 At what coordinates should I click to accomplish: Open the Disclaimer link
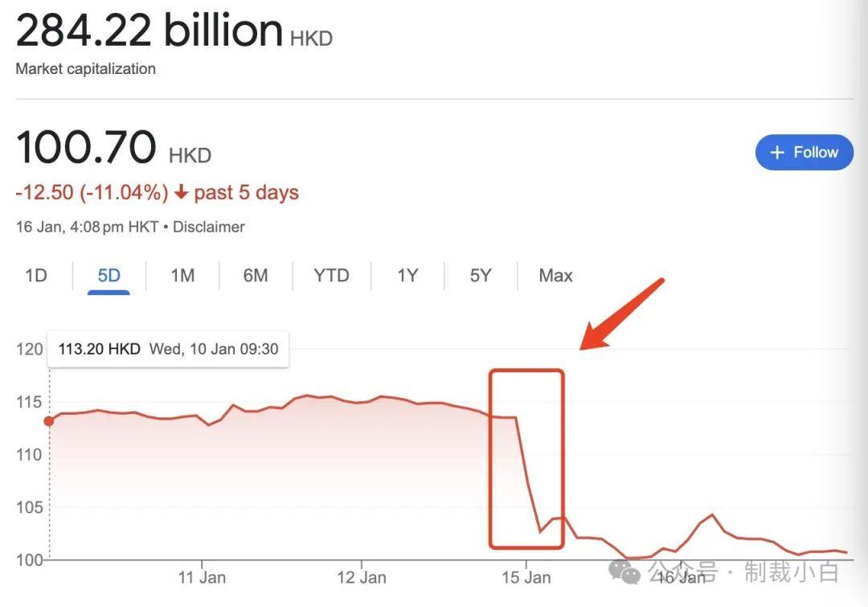point(209,227)
